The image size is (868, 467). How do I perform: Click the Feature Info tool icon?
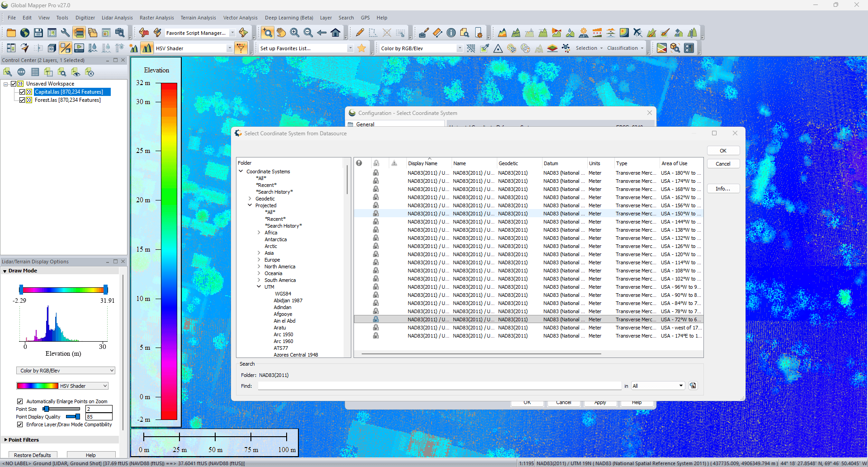[x=451, y=33]
